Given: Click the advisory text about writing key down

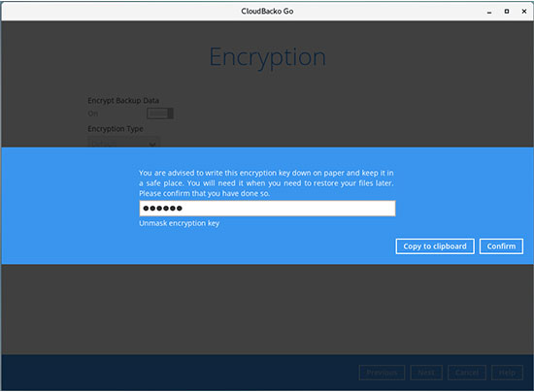Looking at the screenshot, I should coord(266,183).
